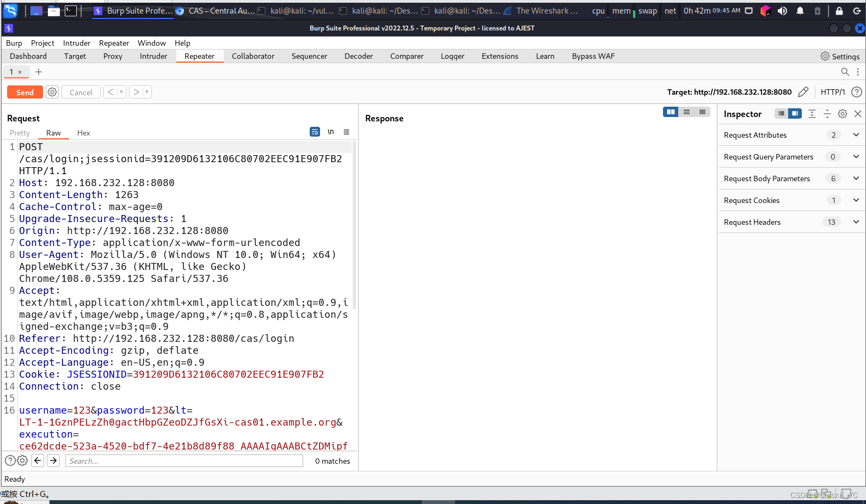Viewport: 866px width, 504px height.
Task: Open search settings gear at bottom
Action: 22,460
